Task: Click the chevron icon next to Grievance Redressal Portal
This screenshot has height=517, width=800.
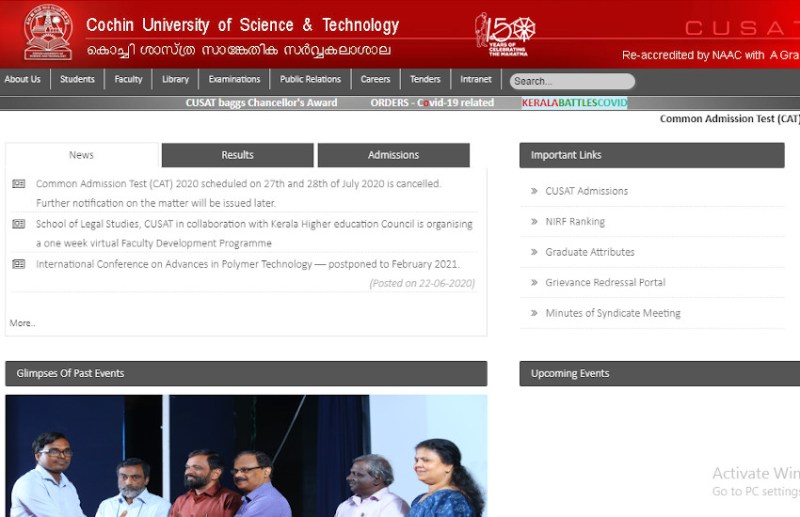Action: click(x=533, y=283)
